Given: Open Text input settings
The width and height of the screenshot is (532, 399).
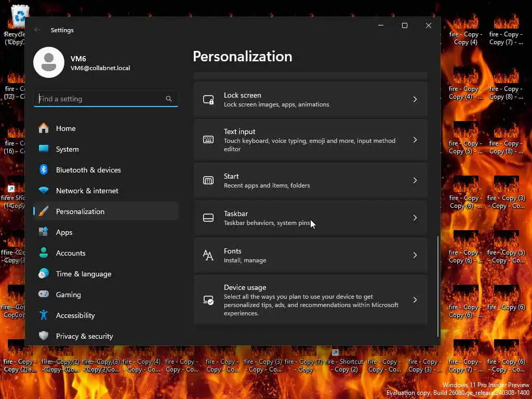Looking at the screenshot, I should [311, 140].
